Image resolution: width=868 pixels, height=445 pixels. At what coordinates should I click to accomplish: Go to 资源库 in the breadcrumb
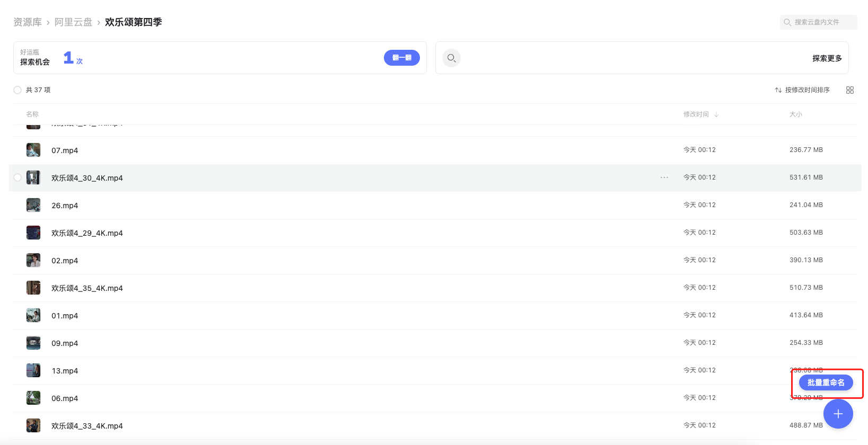pos(28,22)
